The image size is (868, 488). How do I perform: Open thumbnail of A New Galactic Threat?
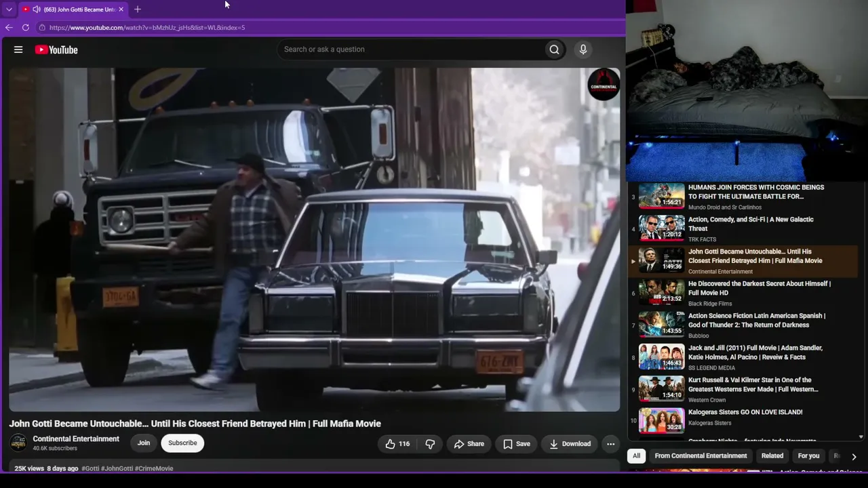click(661, 228)
